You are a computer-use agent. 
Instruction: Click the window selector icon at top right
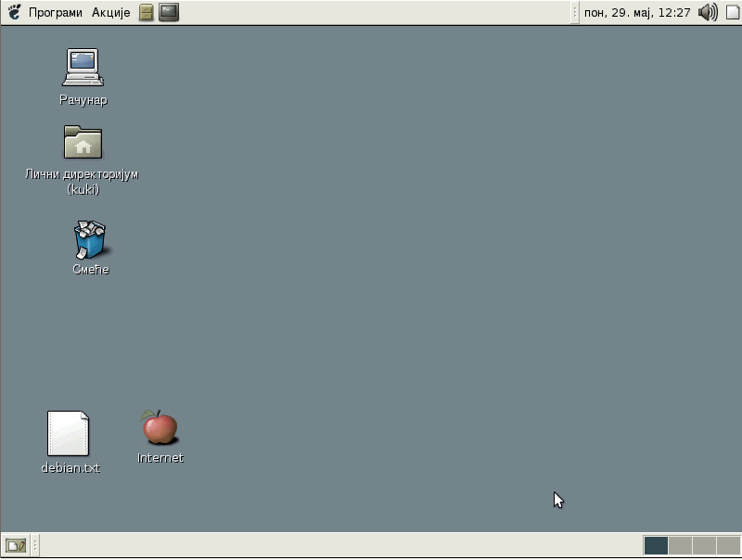(733, 13)
